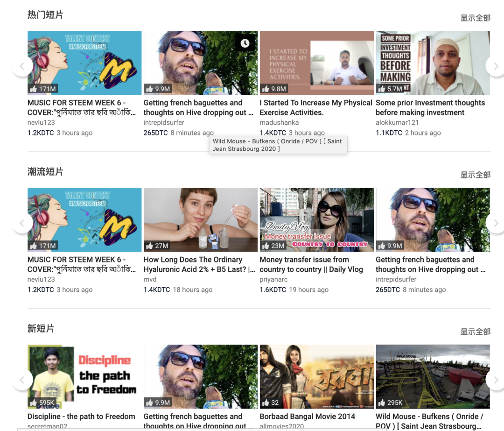This screenshot has height=431, width=504.
Task: Open the Borbaad Bangal Movie 2014 thumbnail
Action: tap(316, 376)
